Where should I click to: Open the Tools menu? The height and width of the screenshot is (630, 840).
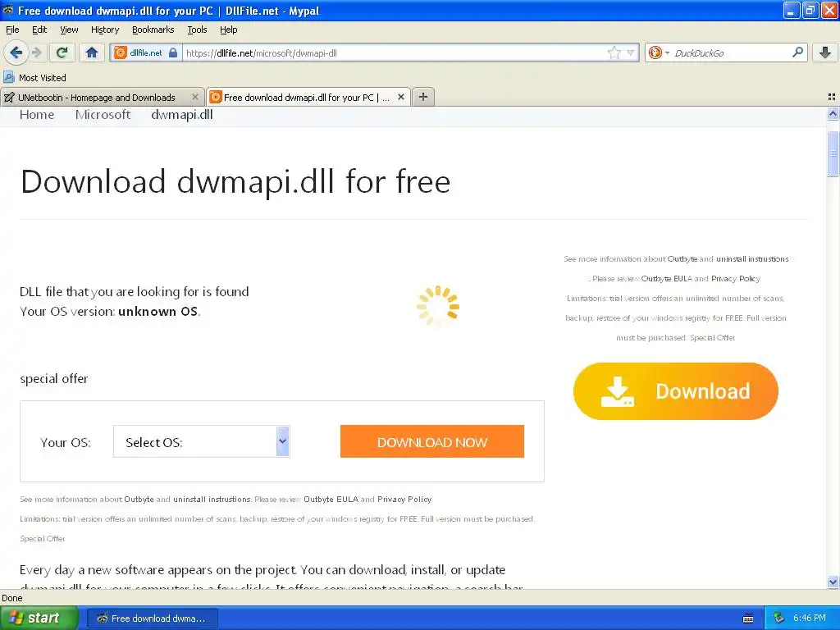click(x=197, y=30)
